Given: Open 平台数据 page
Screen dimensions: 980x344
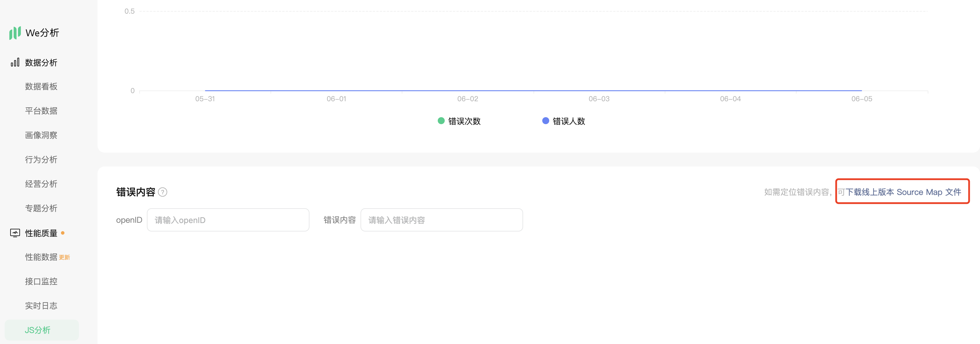Looking at the screenshot, I should (41, 111).
